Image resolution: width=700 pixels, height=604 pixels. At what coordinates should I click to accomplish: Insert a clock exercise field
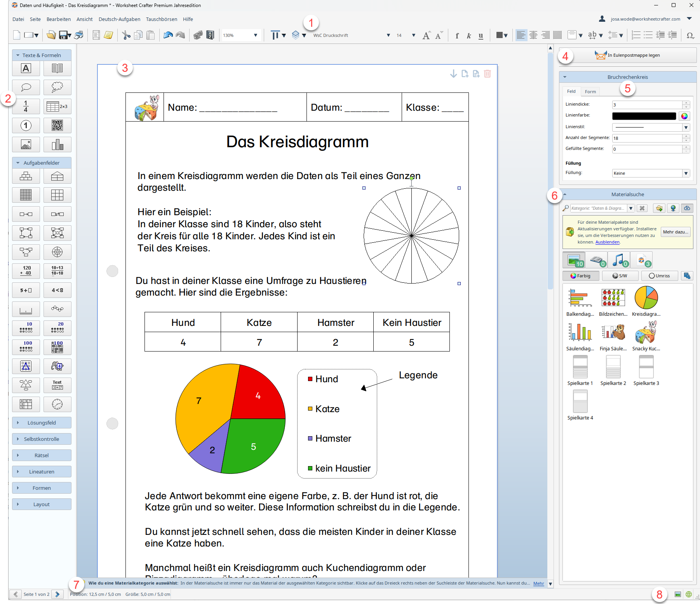pos(57,404)
